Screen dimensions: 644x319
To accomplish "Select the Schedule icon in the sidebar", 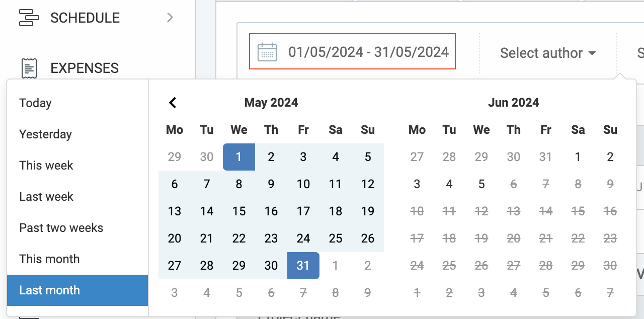I will tap(29, 17).
